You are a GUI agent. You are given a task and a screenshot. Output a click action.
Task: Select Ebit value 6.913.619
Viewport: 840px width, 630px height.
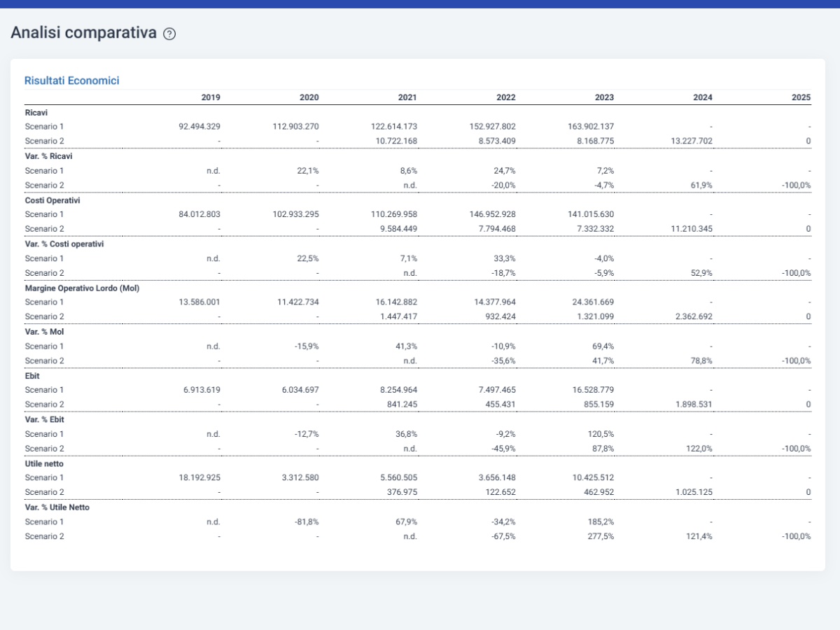pos(202,390)
